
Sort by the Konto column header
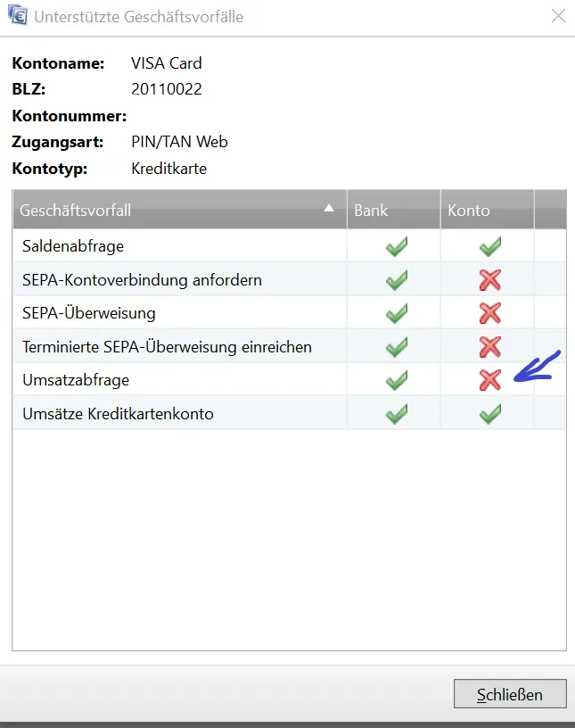486,211
